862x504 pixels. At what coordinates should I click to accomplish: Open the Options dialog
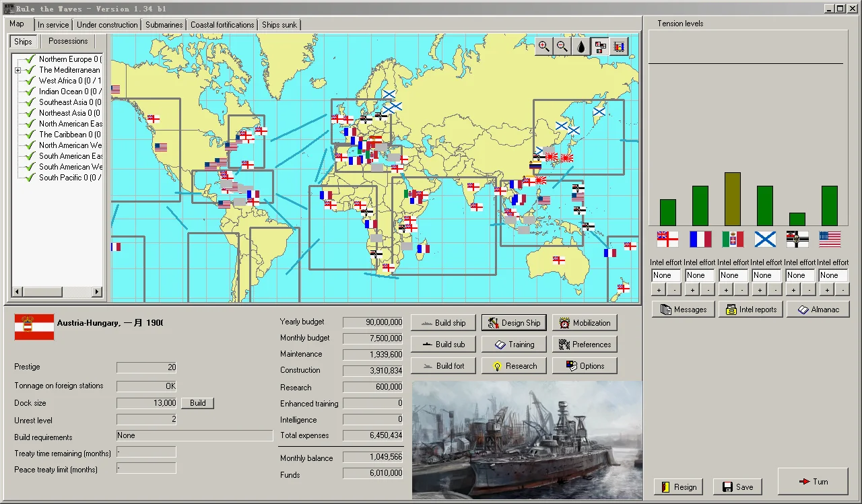tap(585, 366)
